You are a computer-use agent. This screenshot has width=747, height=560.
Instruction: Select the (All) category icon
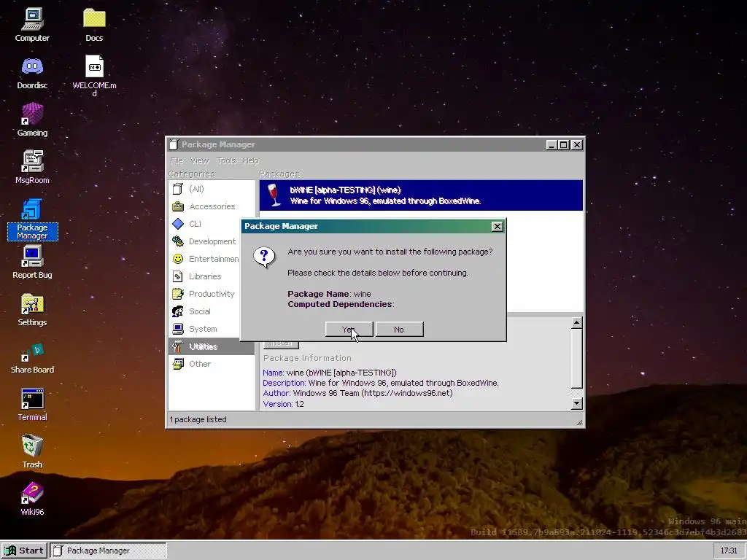tap(178, 189)
